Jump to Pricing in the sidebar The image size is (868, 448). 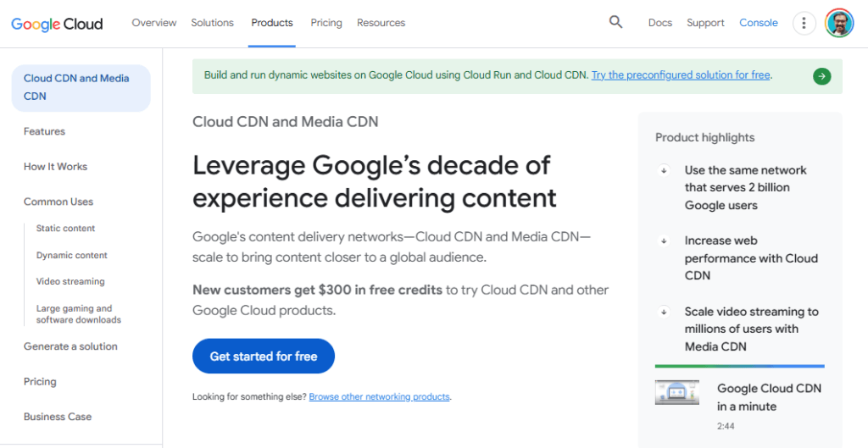click(x=40, y=382)
